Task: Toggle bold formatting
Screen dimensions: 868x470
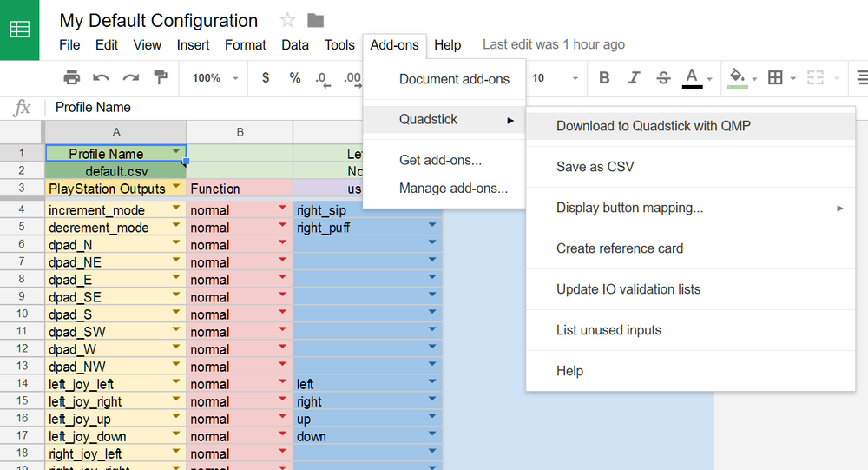Action: [x=604, y=77]
